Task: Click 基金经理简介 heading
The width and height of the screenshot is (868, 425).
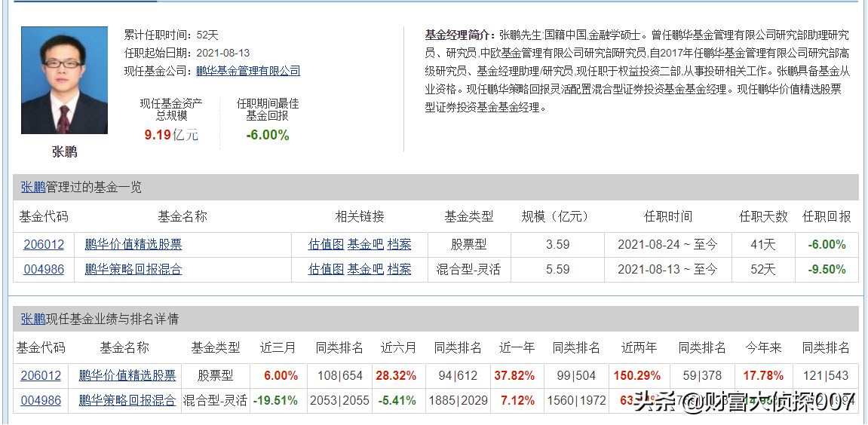Action: click(461, 35)
